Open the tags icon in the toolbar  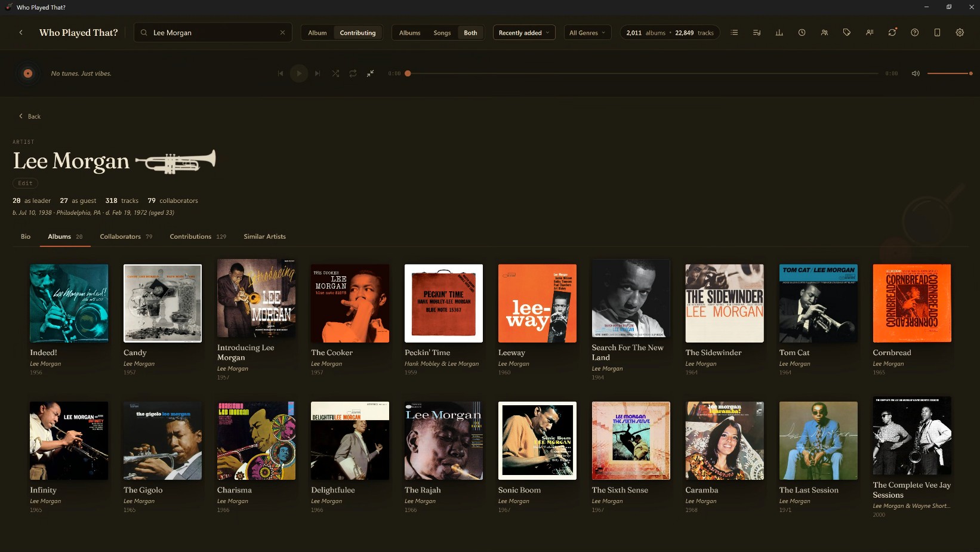[x=846, y=32]
